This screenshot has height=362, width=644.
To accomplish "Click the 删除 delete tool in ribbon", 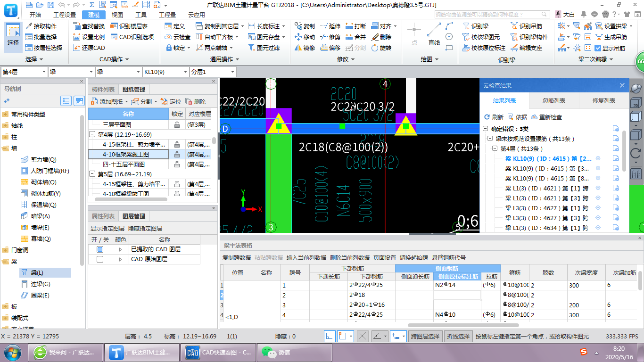I will coord(381,37).
